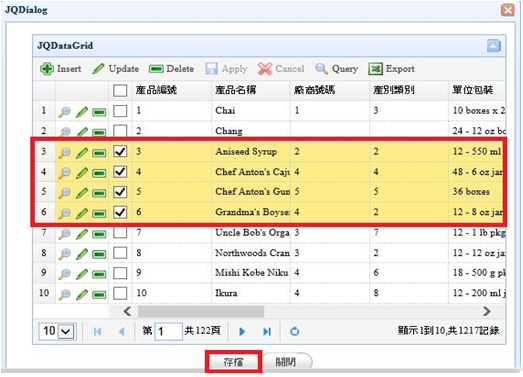
Task: Sort by the 單位包裝 column header
Action: pyautogui.click(x=477, y=90)
